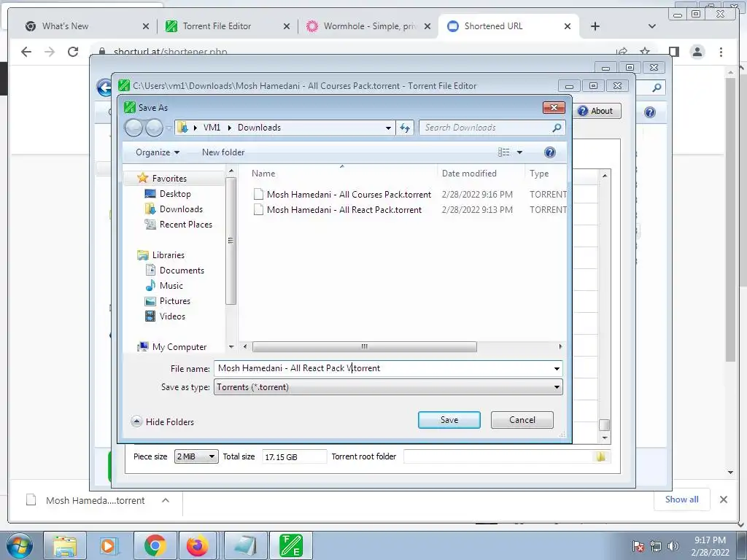Expand the address bar history dropdown
Image resolution: width=747 pixels, height=560 pixels.
pos(388,128)
